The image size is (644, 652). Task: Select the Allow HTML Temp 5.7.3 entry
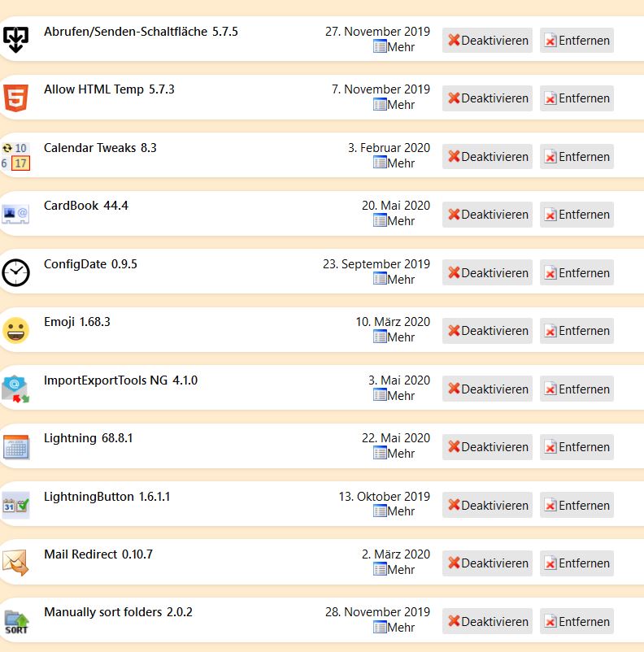[x=109, y=89]
